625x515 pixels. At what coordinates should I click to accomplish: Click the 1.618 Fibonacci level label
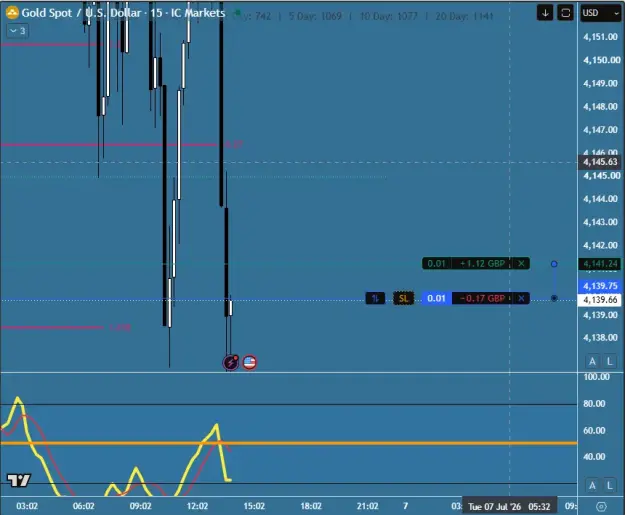(120, 328)
